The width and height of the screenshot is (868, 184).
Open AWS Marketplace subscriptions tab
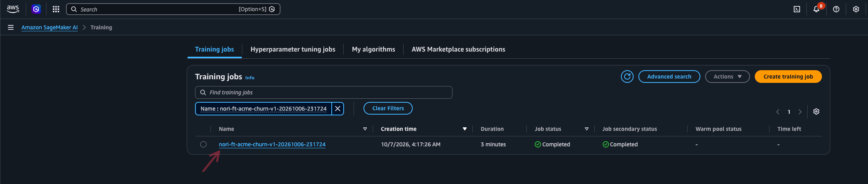[x=458, y=49]
